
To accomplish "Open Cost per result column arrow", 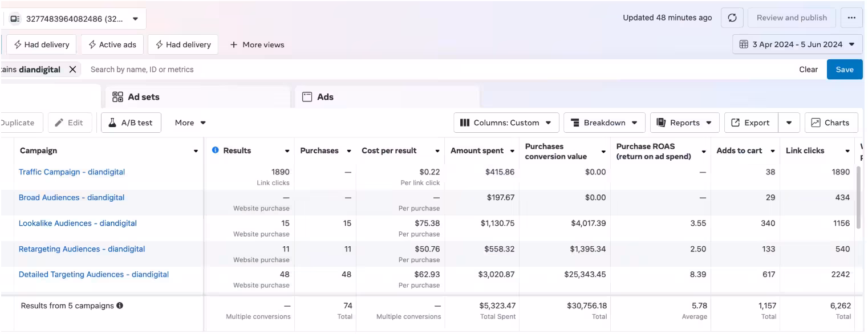I will [x=437, y=151].
